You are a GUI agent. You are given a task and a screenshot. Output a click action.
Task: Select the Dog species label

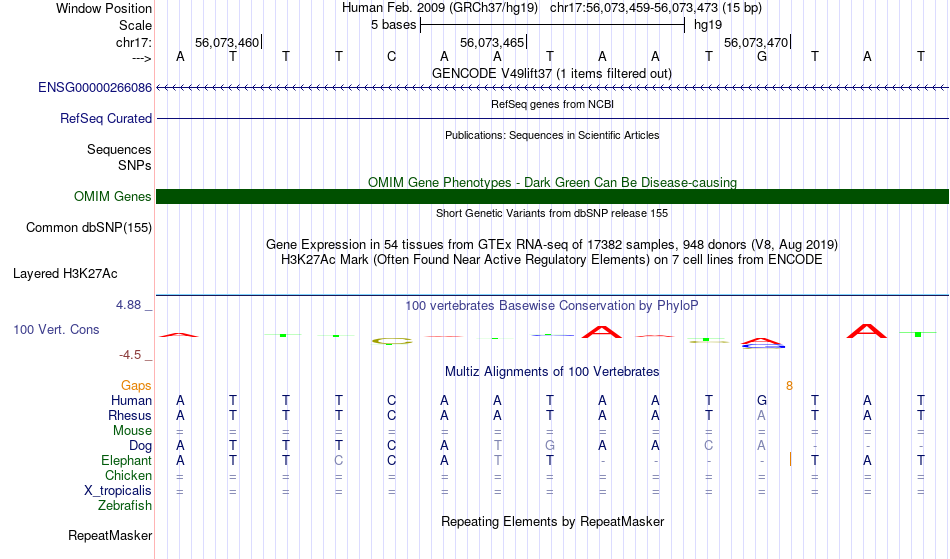tap(140, 446)
